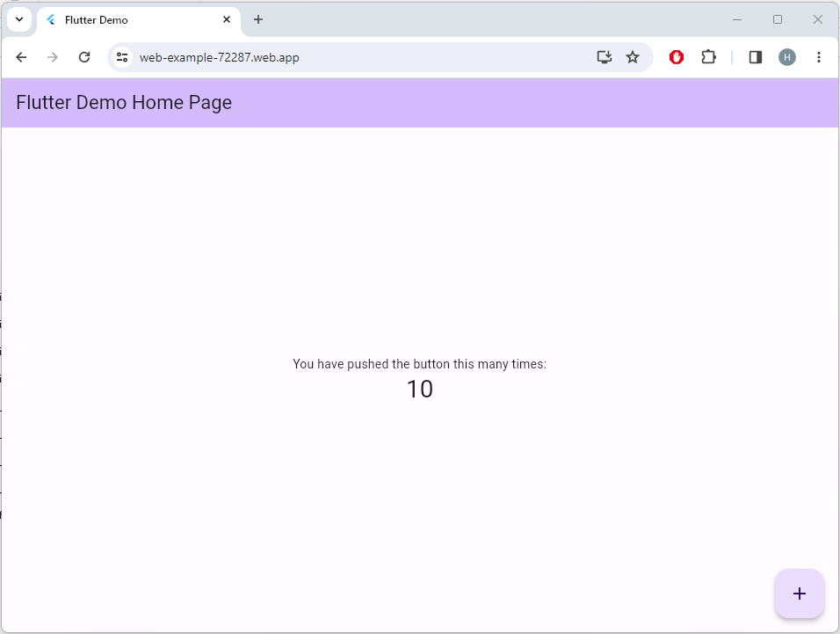Click the web-example-72287.web.app address field
The width and height of the screenshot is (840, 634).
point(351,57)
